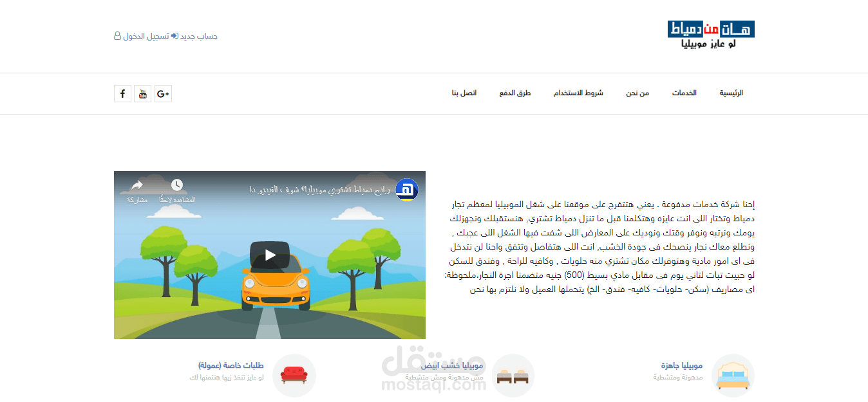The width and height of the screenshot is (868, 402).
Task: Click the video thumbnail with orange car
Action: point(270,255)
